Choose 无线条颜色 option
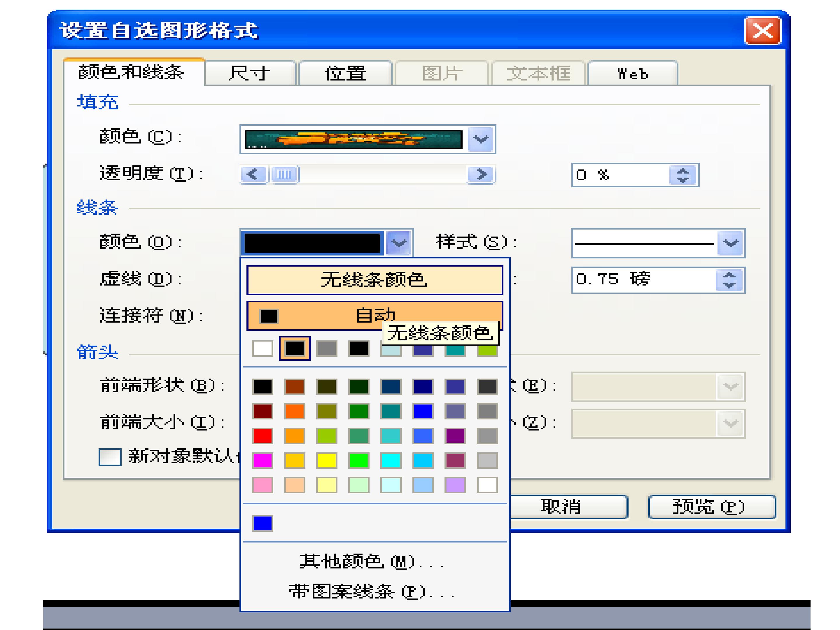 tap(374, 280)
